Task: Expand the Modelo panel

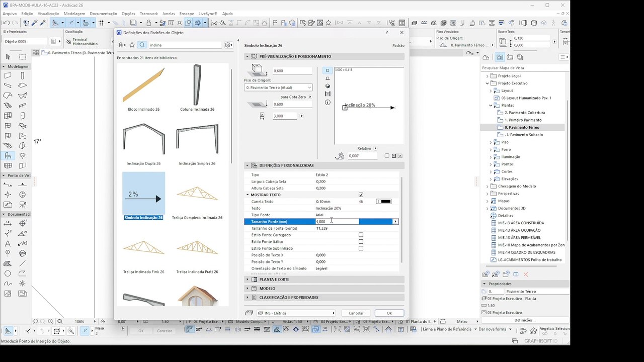Action: coord(248,289)
